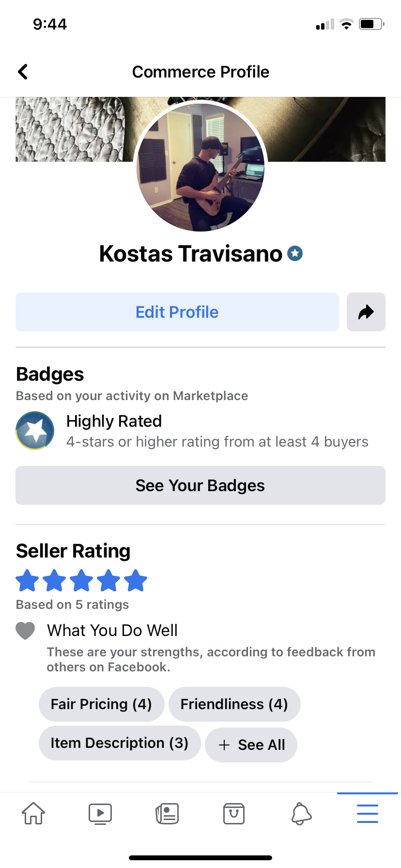Click the See Your Badges button
The image size is (401, 868).
200,485
